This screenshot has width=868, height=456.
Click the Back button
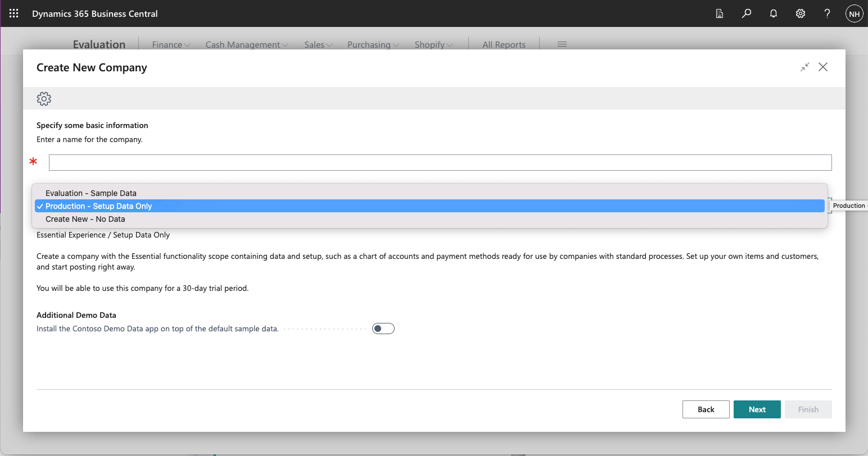(706, 409)
